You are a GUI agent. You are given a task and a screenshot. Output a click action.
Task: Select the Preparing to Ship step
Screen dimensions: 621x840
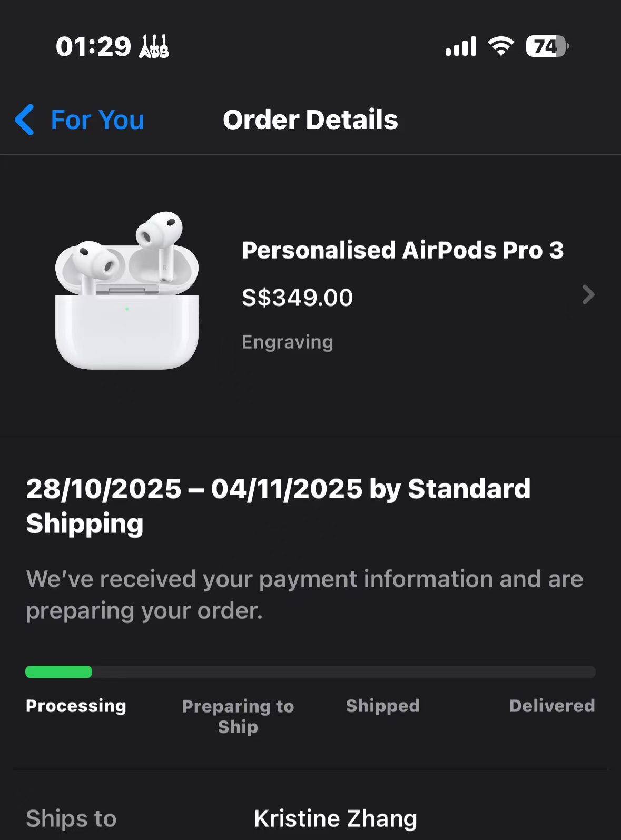coord(238,716)
